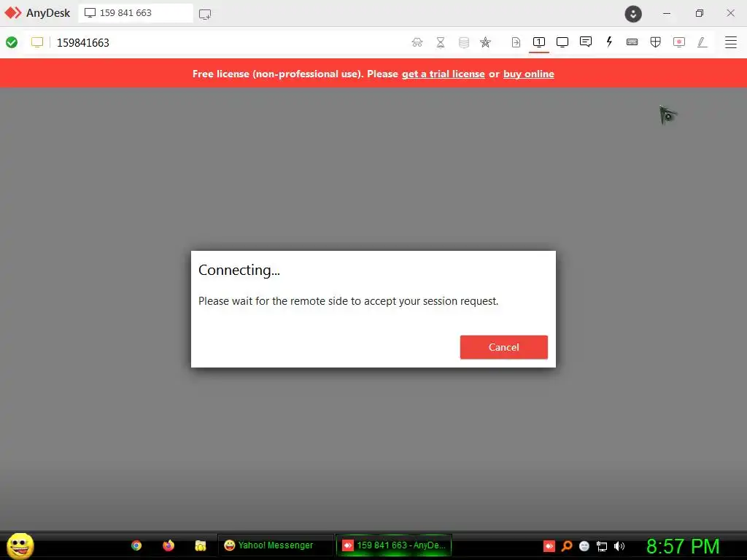Switch to the 159 841 663 session tab
Viewport: 747px width, 560px height.
(136, 13)
